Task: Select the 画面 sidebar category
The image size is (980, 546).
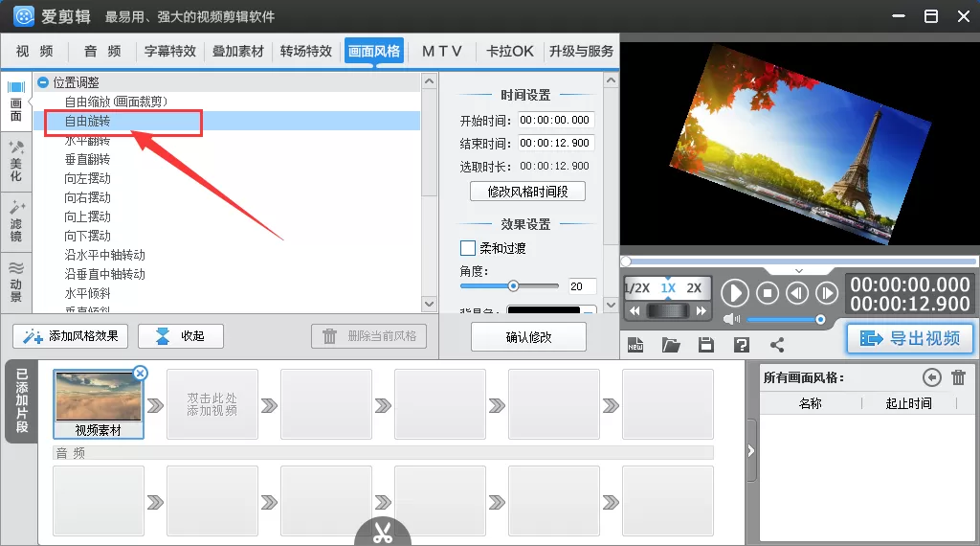Action: (16, 102)
